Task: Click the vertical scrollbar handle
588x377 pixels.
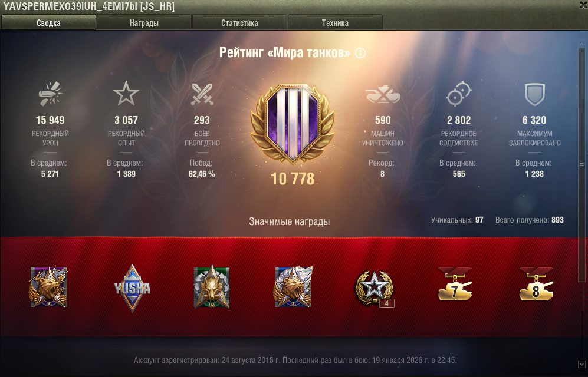Action: 582,165
